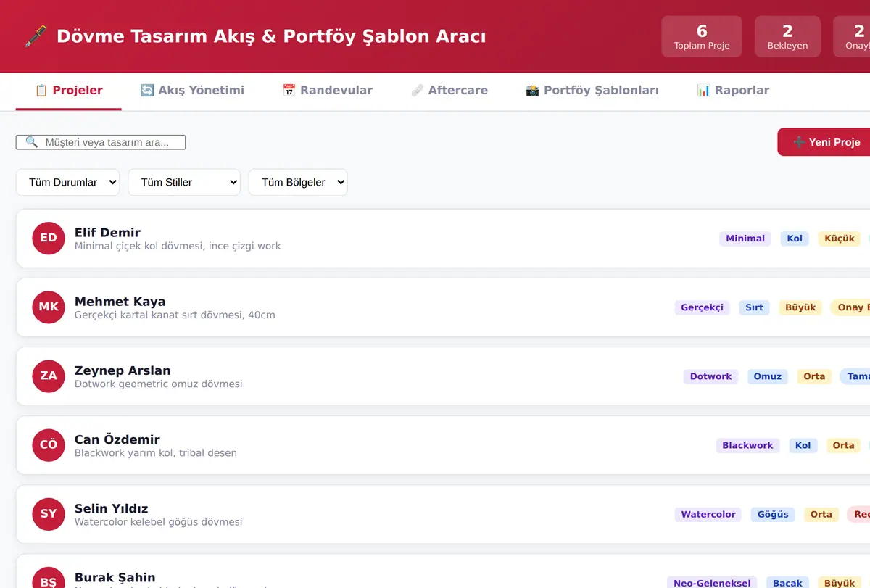Click description 'Dotwork geometric omuz dövmesi'

click(159, 384)
